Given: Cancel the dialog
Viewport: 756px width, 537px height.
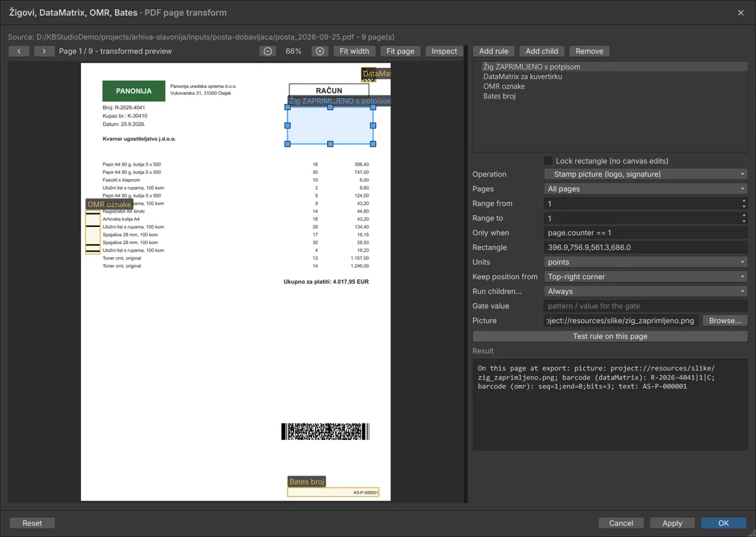Looking at the screenshot, I should pos(621,523).
